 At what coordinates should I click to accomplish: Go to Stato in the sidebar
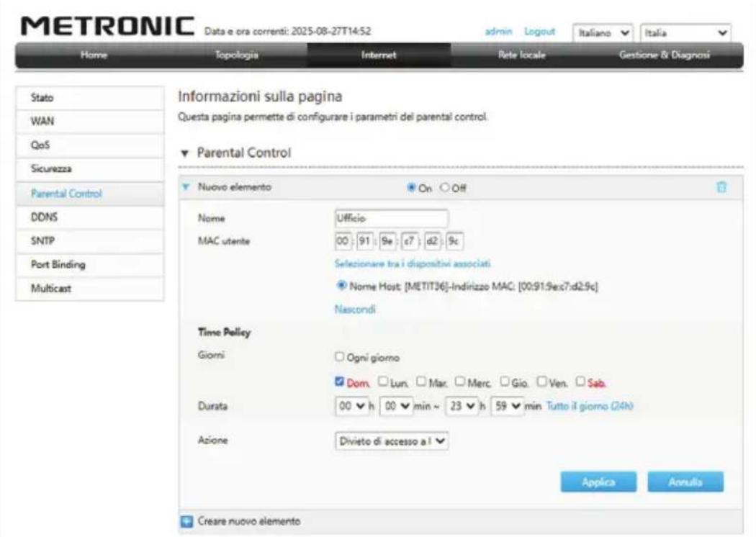[90, 98]
